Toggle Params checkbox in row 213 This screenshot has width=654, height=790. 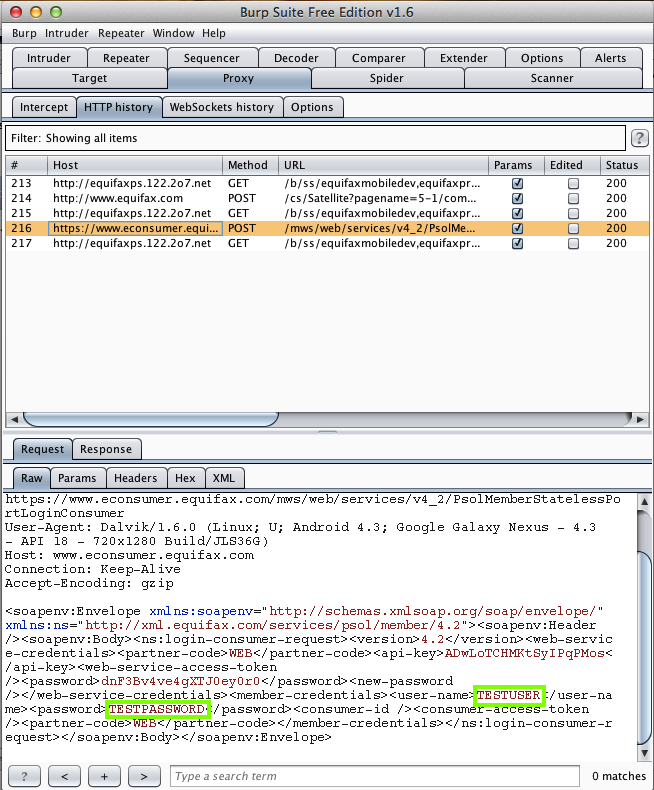(x=517, y=183)
